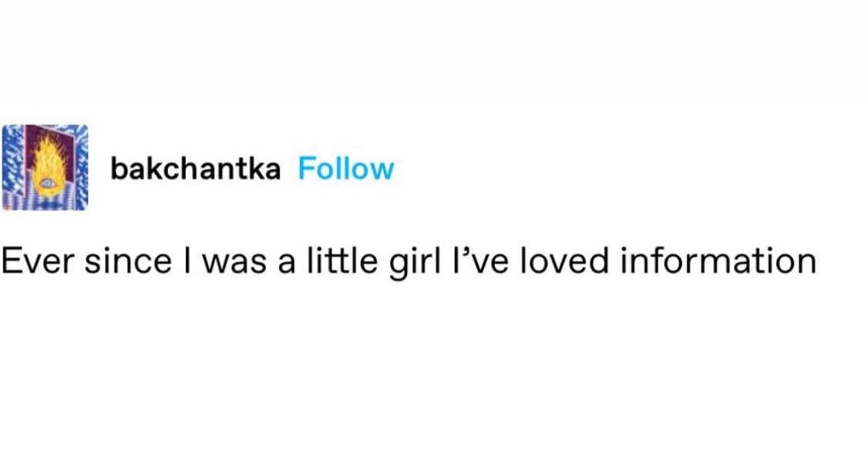Click the yellow flame in the avatar

[x=49, y=160]
